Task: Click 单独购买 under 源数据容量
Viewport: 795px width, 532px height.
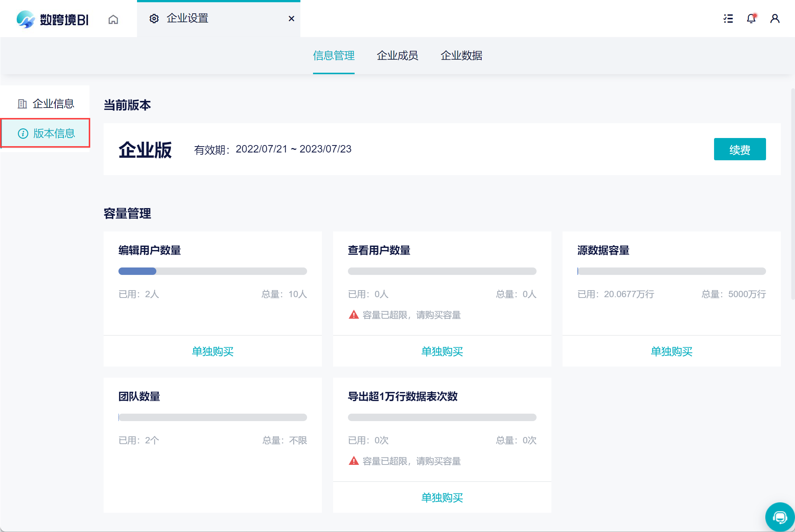Action: coord(671,351)
